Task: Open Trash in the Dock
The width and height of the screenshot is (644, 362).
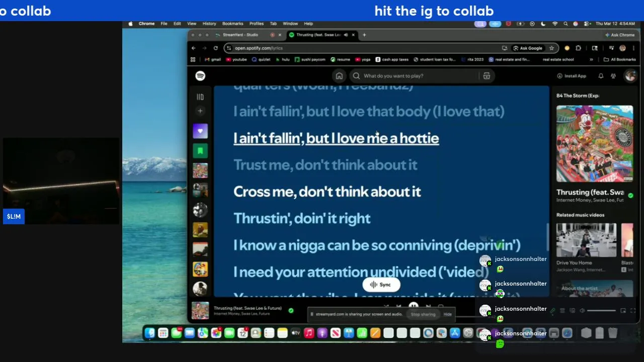Action: click(613, 333)
